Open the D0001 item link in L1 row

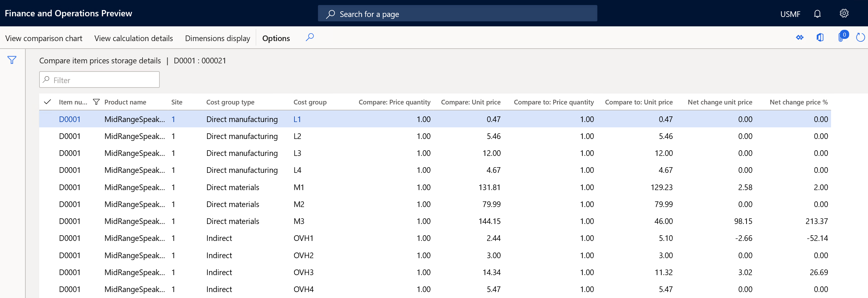[x=70, y=119]
